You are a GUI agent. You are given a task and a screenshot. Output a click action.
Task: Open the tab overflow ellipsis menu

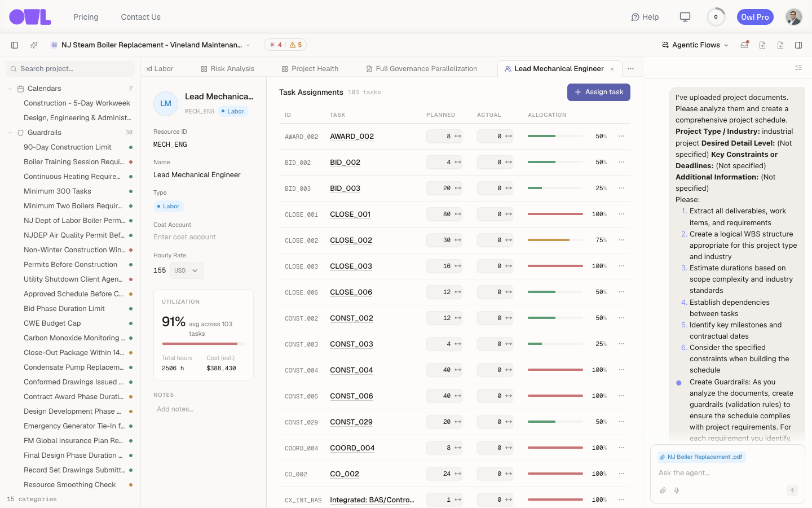tap(631, 69)
